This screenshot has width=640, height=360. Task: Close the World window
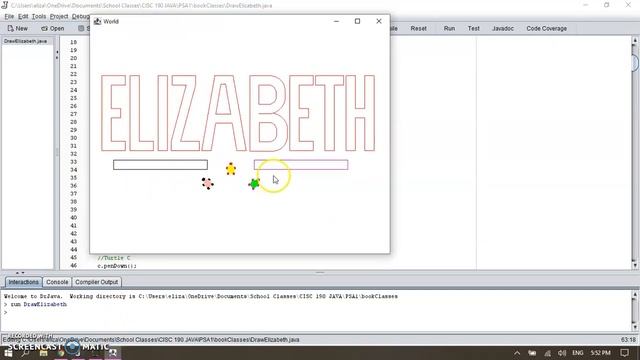[378, 21]
